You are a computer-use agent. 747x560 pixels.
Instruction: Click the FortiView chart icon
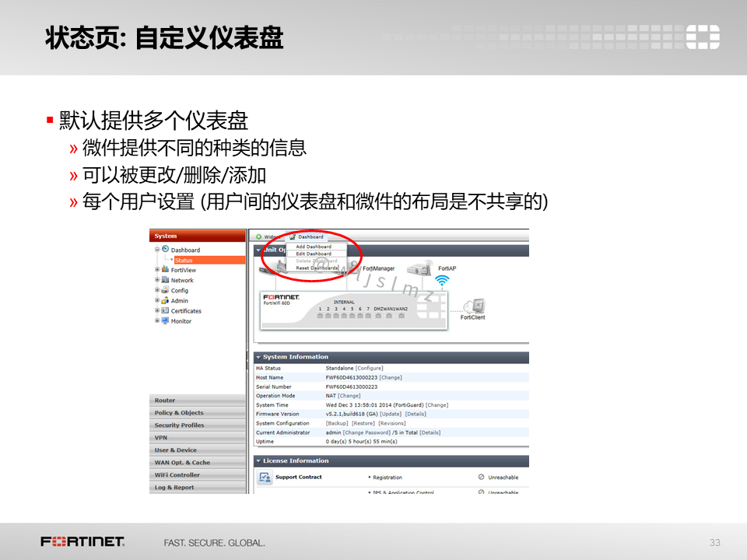pos(165,269)
